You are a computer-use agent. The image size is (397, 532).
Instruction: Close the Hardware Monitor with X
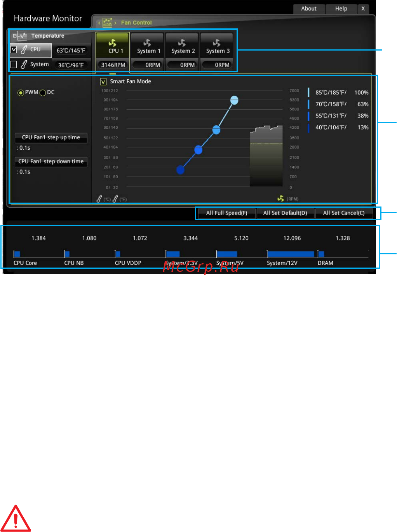363,9
